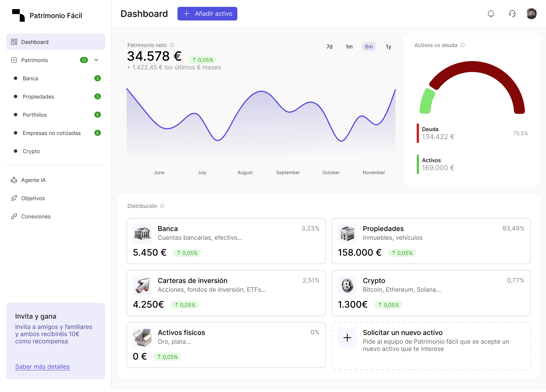This screenshot has width=546, height=392.
Task: Click the green Activos gauge segment
Action: [x=427, y=101]
